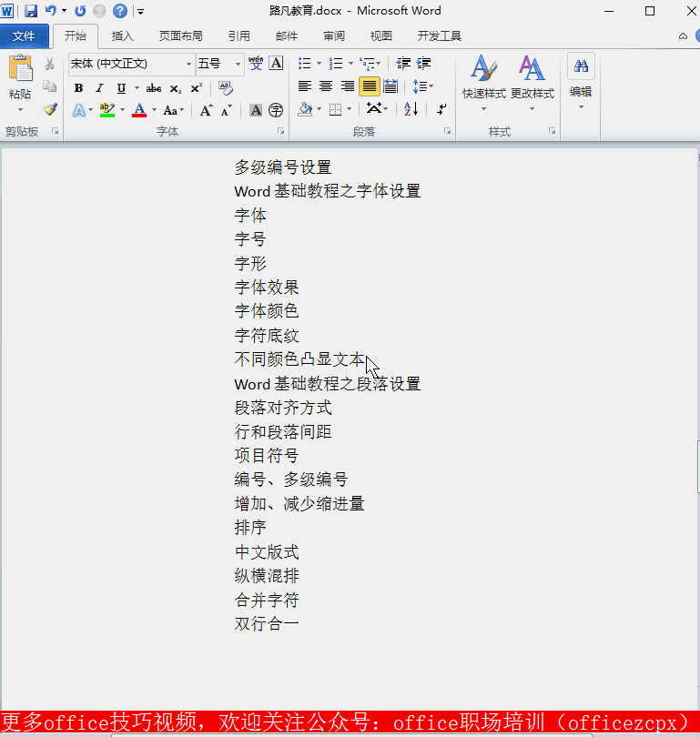700x737 pixels.
Task: Click the text line 项目符号
Action: pos(267,455)
